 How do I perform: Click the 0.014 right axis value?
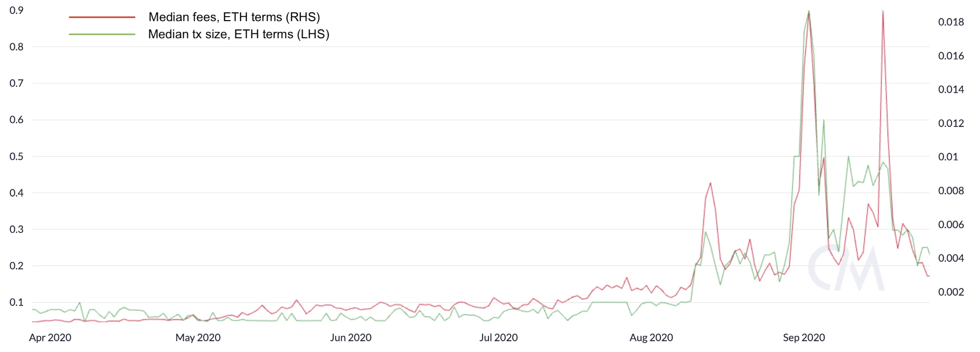pos(951,89)
